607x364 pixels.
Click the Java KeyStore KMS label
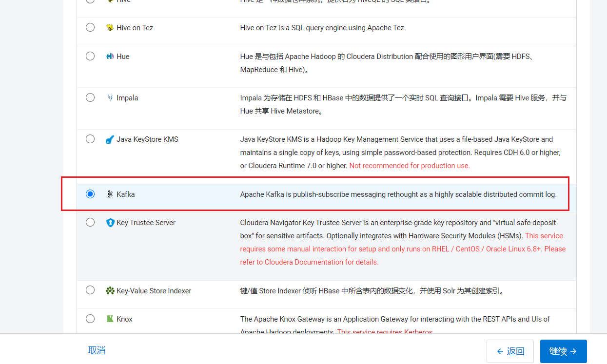[147, 139]
